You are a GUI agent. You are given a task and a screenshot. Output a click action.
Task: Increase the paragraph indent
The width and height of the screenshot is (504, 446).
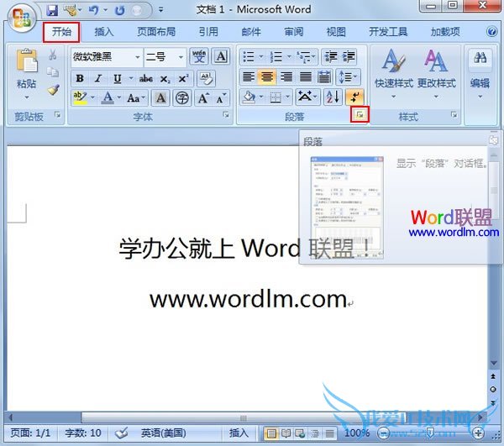click(x=349, y=57)
